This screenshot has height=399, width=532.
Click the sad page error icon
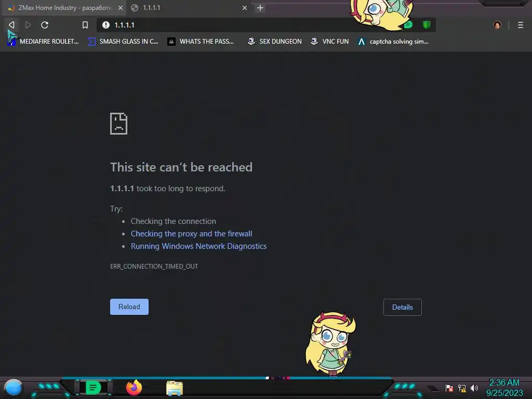[119, 124]
